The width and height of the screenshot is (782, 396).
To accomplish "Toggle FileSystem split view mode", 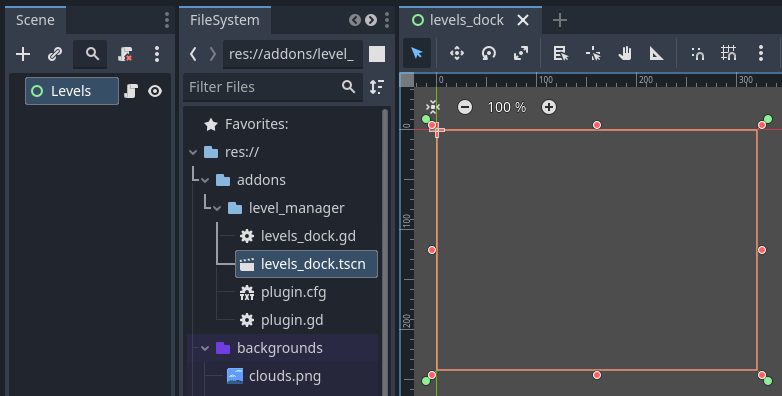I will tap(377, 54).
